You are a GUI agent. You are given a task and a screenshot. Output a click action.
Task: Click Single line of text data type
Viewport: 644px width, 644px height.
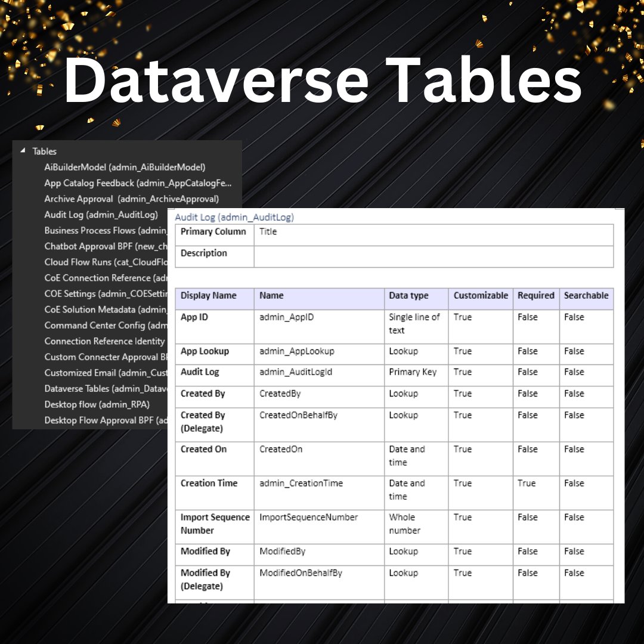click(x=416, y=327)
